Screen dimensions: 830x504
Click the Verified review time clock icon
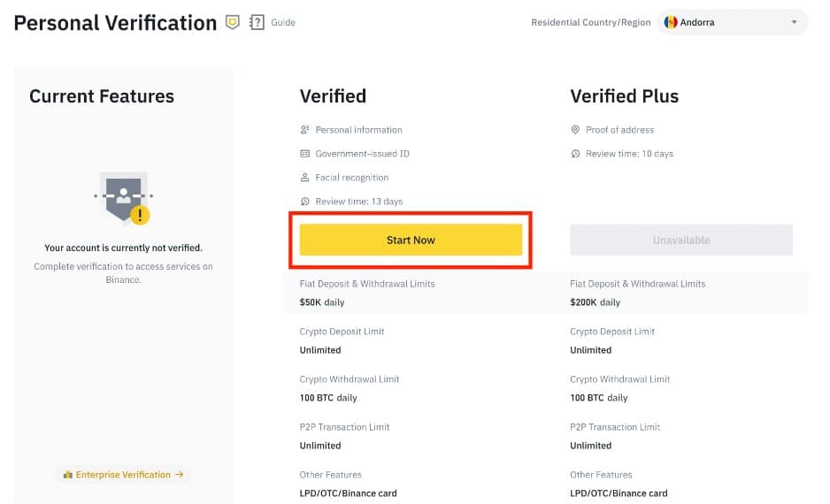(305, 202)
